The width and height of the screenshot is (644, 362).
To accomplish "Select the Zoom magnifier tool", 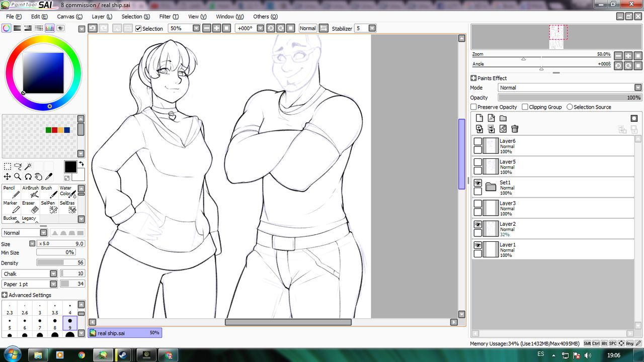I will click(x=18, y=176).
